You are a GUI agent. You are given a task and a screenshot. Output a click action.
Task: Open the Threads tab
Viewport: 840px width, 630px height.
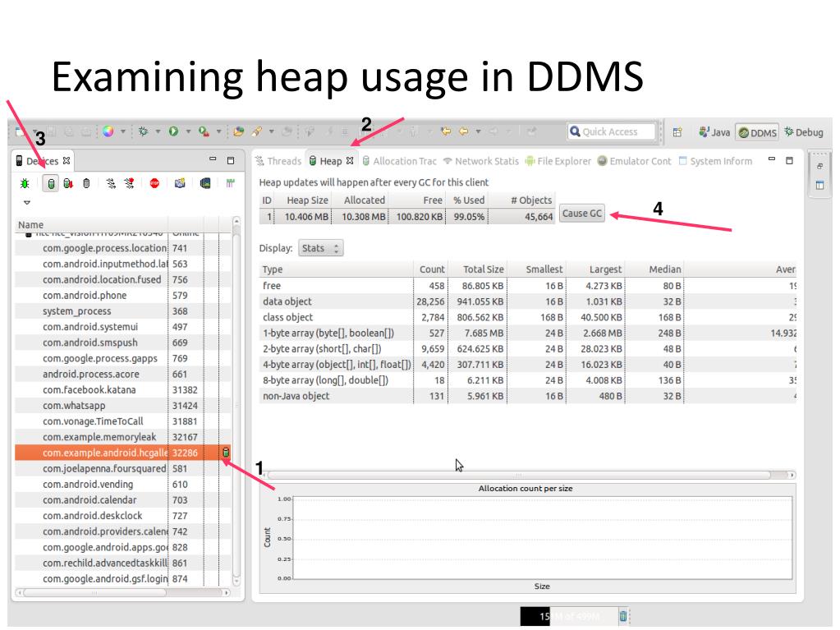(x=278, y=161)
